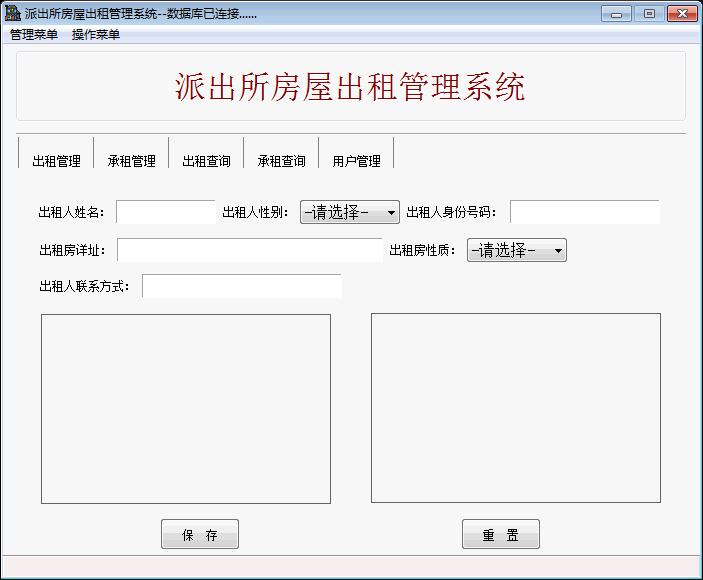Open the 管理菜单 menu
The width and height of the screenshot is (703, 580).
pos(34,35)
